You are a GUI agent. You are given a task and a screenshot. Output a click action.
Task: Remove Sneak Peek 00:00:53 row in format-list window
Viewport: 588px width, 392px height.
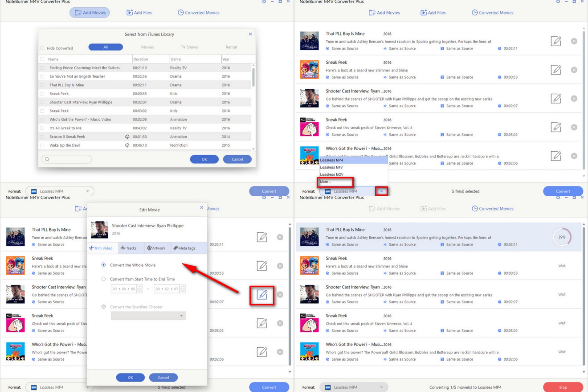[574, 70]
